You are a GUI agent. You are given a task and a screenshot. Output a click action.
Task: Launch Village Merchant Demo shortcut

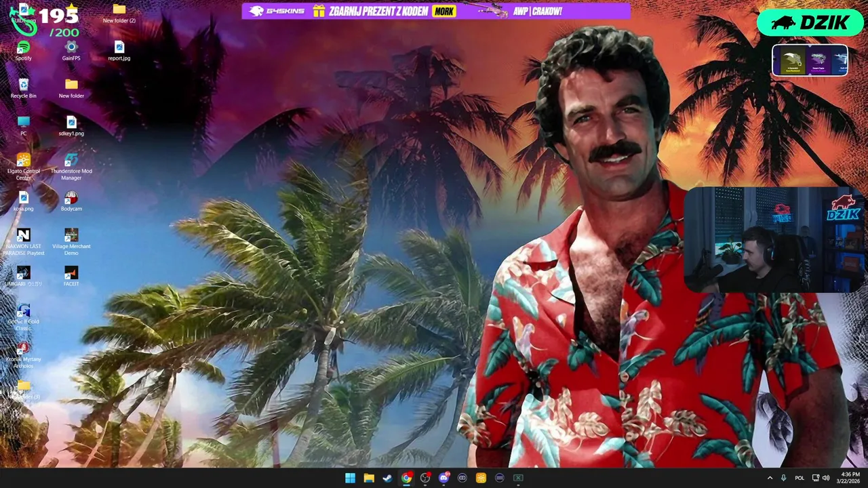tap(71, 242)
